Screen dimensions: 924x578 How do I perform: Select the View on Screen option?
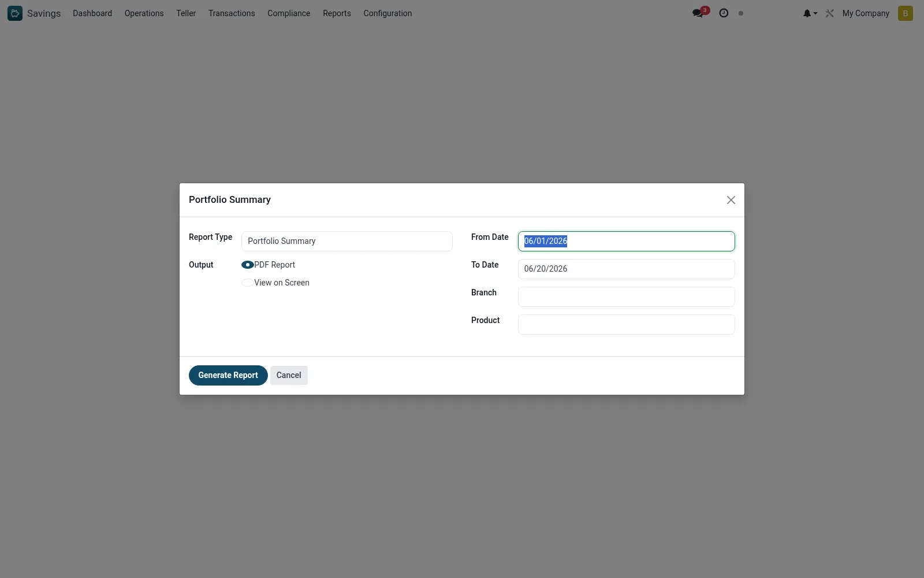click(x=248, y=283)
